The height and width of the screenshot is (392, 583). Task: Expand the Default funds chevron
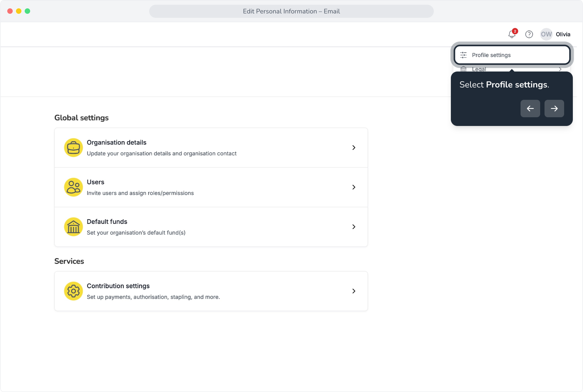[354, 227]
